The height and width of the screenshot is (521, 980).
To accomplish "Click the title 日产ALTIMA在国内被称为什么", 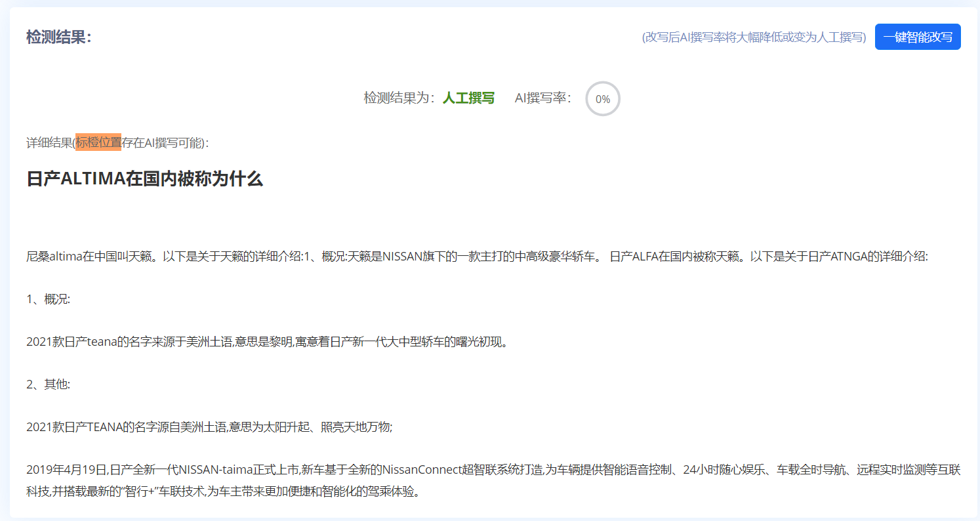I will (x=144, y=179).
